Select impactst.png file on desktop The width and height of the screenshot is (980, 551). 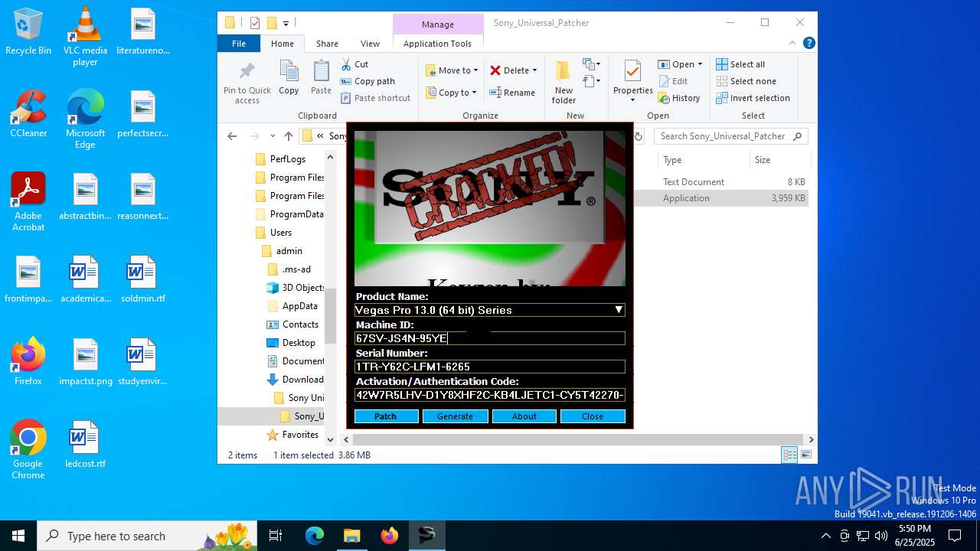85,361
